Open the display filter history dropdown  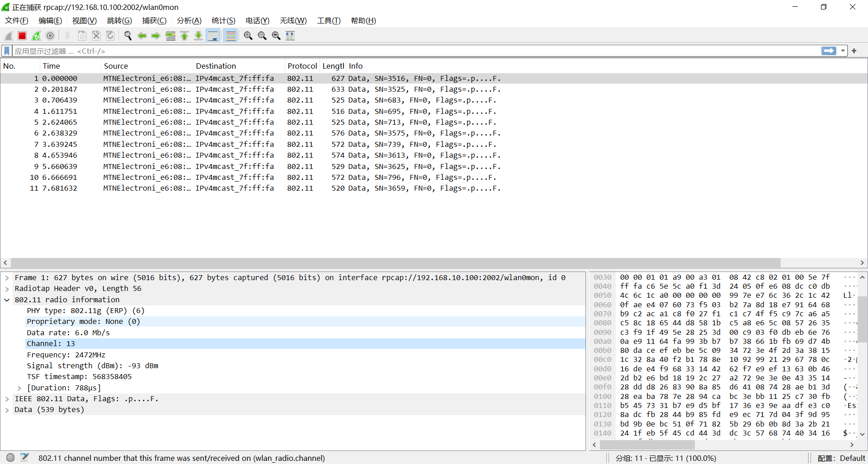coord(843,51)
